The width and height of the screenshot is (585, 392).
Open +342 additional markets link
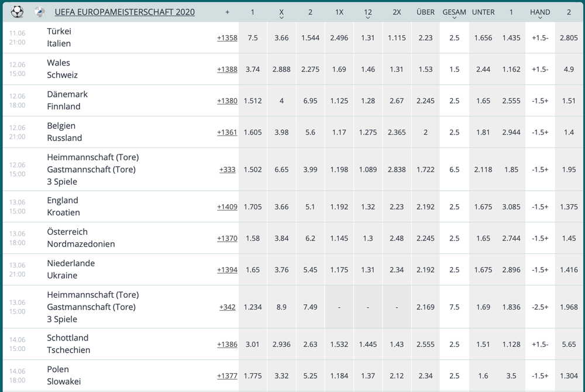click(x=227, y=307)
